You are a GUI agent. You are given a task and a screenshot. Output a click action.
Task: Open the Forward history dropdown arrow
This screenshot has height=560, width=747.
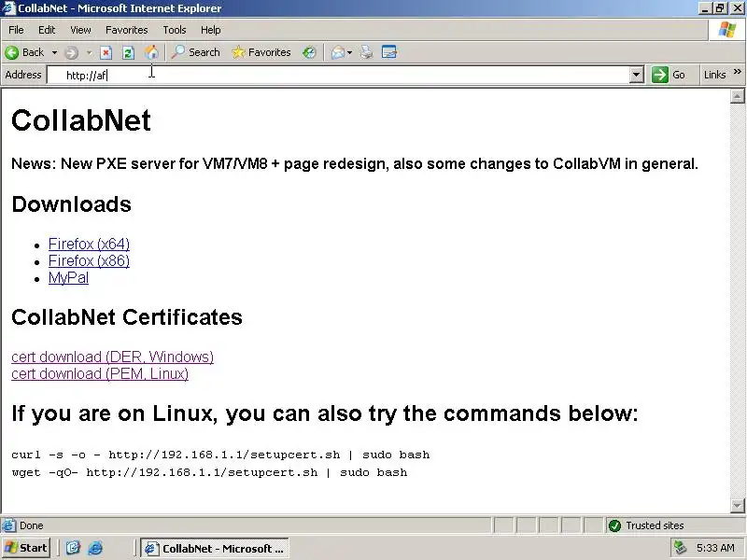(89, 52)
